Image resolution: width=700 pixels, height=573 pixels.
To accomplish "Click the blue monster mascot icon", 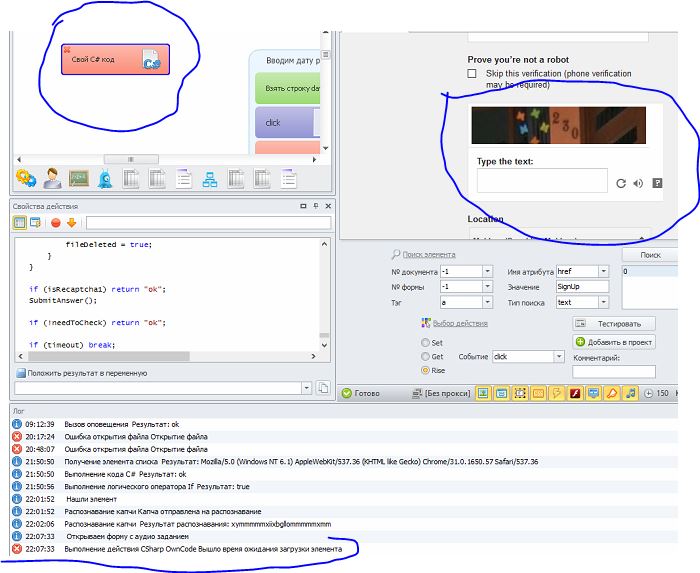I will tap(105, 179).
